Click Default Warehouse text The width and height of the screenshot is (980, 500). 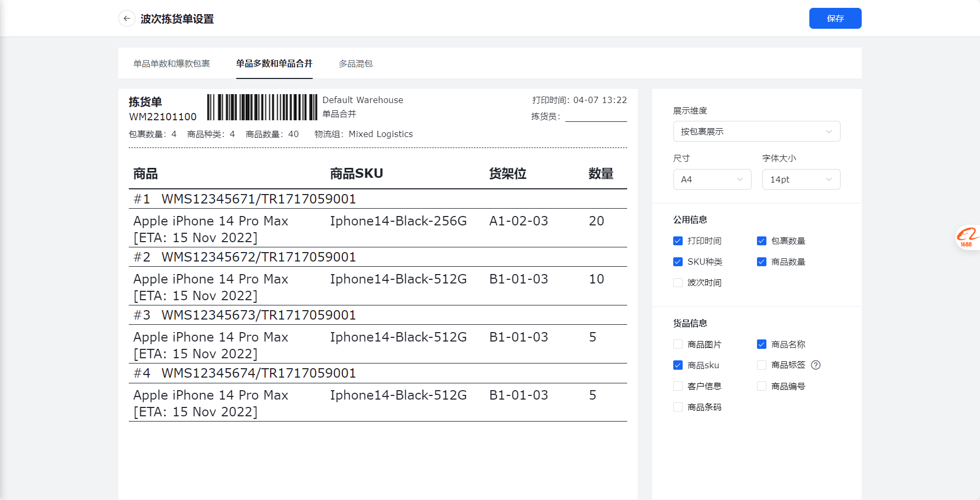coord(363,100)
